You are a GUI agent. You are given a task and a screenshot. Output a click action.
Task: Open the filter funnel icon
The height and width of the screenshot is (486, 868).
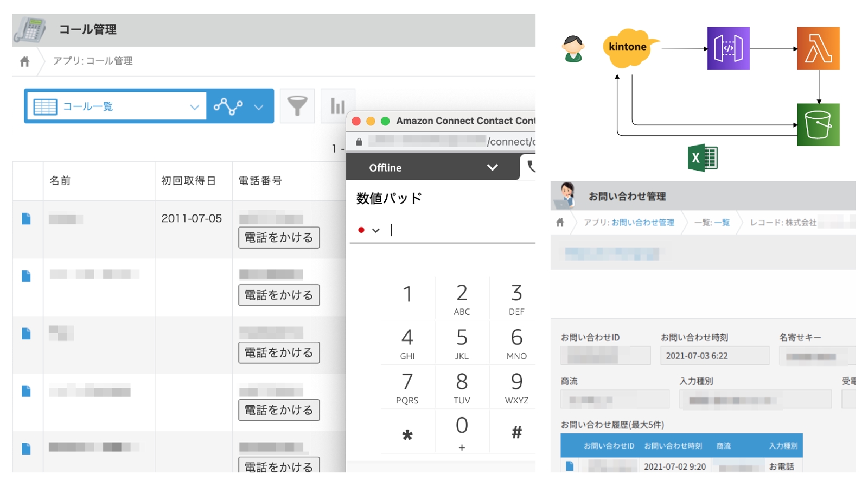pos(297,106)
